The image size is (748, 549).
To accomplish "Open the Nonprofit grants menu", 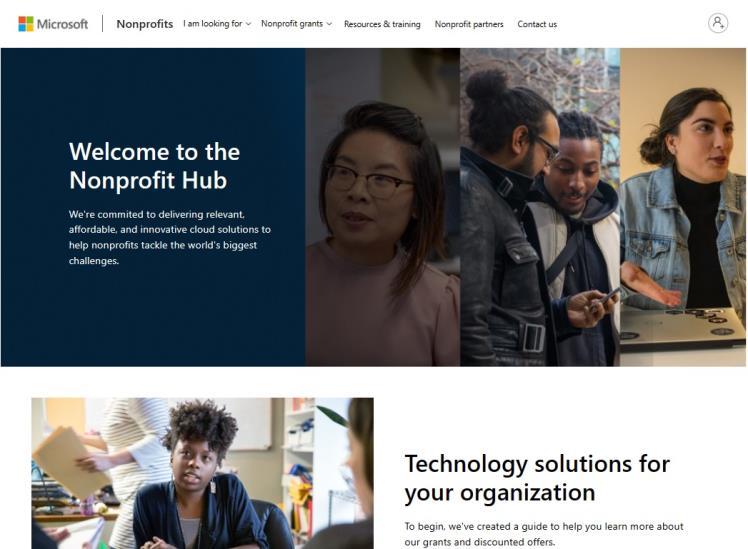I will point(296,24).
